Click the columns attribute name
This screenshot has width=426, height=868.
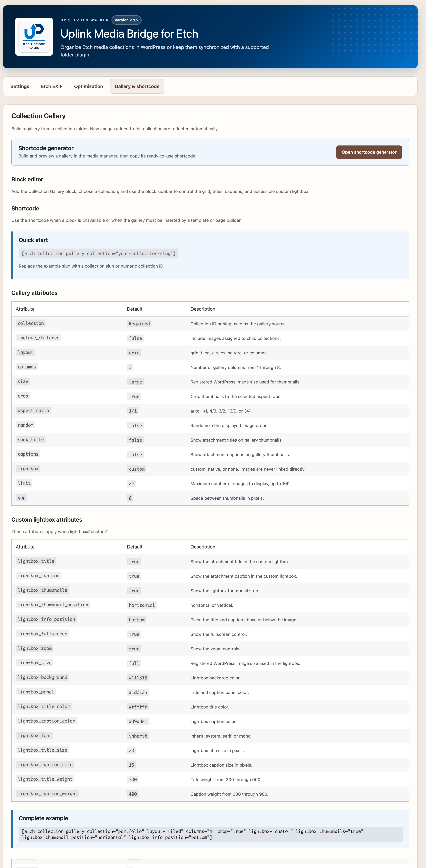[27, 367]
